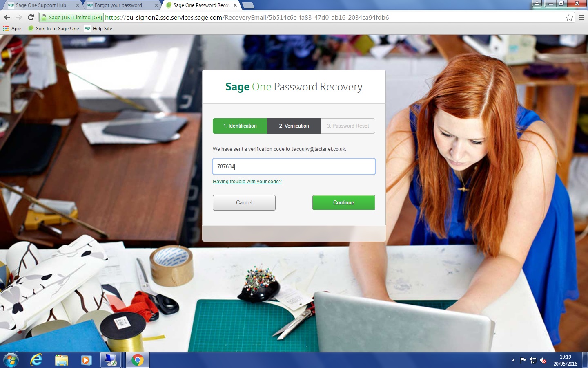Show hidden system tray icons

(x=513, y=361)
